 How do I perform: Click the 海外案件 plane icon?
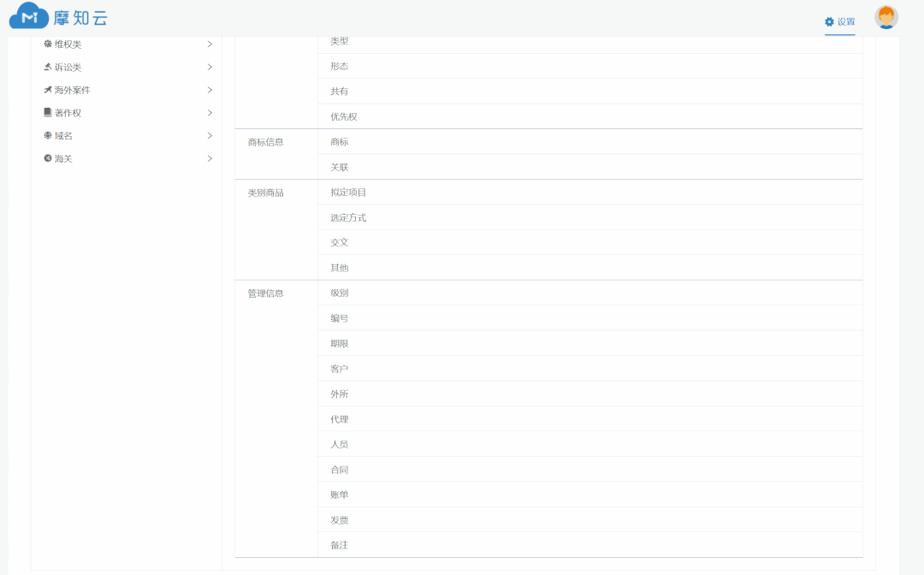tap(48, 90)
